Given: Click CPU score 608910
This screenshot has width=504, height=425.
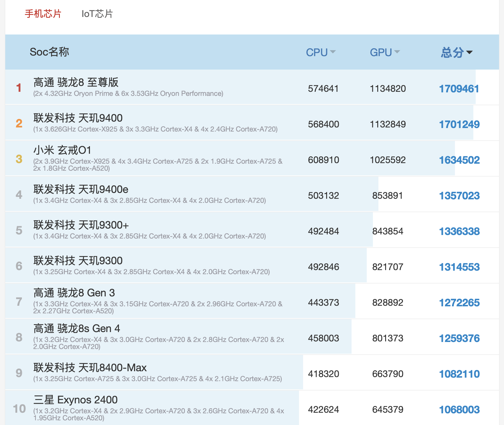Looking at the screenshot, I should click(x=324, y=160).
